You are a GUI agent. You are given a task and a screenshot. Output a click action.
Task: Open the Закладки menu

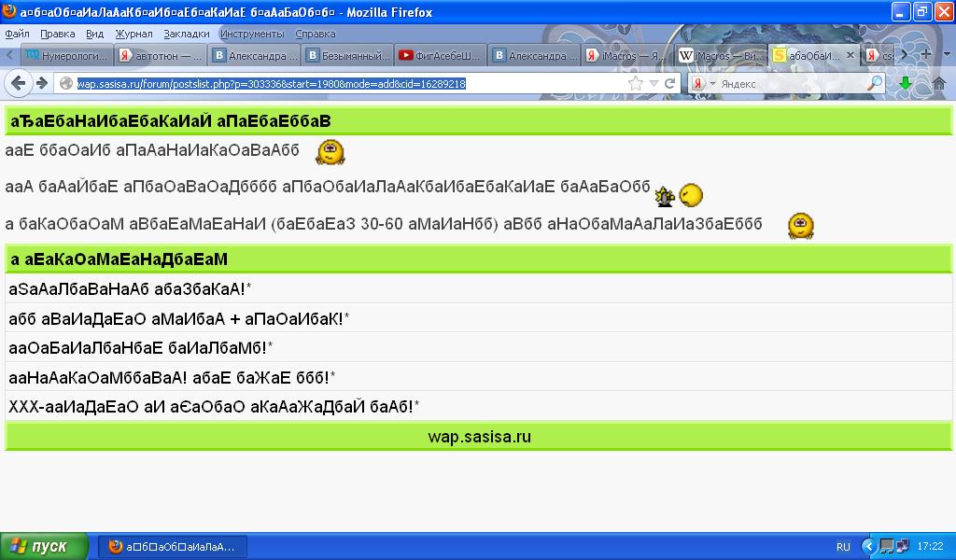(x=187, y=33)
